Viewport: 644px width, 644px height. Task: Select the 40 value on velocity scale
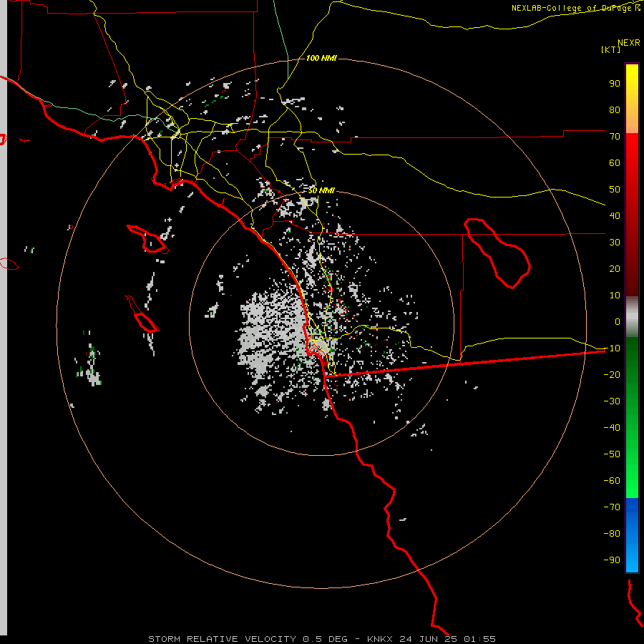[x=615, y=216]
